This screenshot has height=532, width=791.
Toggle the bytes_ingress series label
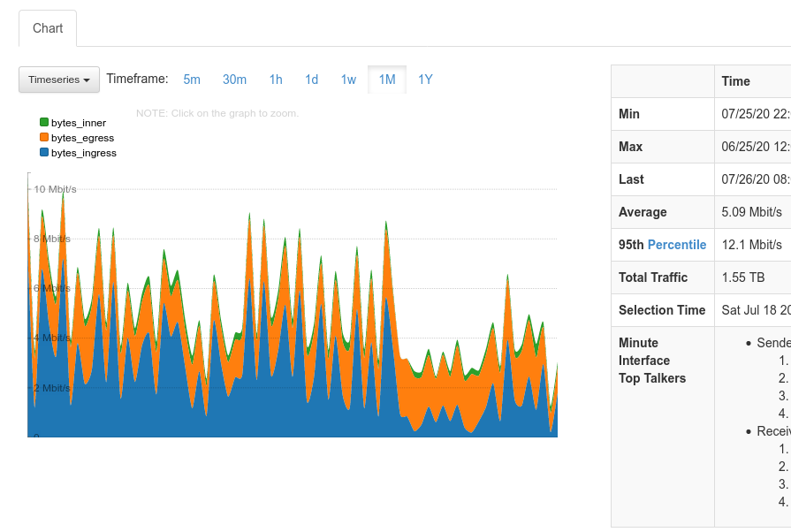click(84, 153)
